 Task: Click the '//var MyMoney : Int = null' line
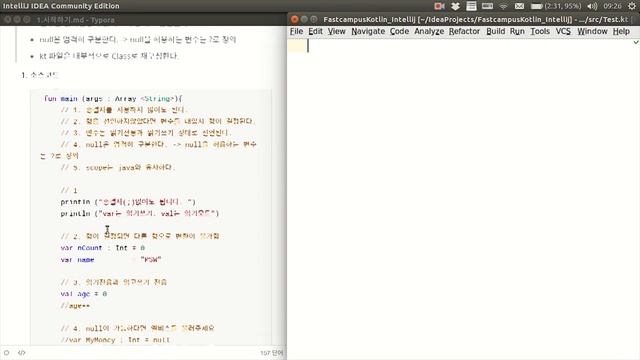pyautogui.click(x=115, y=340)
